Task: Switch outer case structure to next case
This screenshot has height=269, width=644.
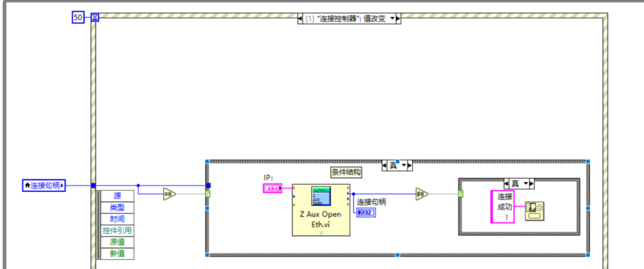Action: pyautogui.click(x=410, y=165)
